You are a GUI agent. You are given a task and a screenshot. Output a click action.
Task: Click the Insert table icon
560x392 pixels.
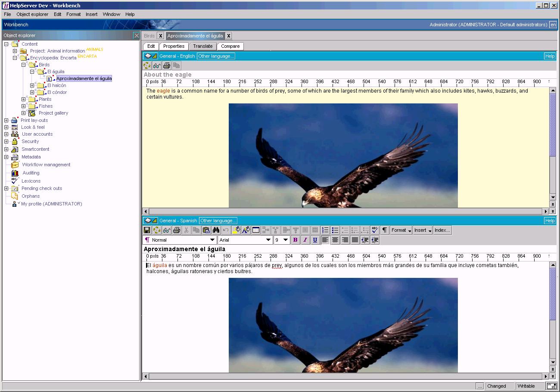pyautogui.click(x=256, y=230)
